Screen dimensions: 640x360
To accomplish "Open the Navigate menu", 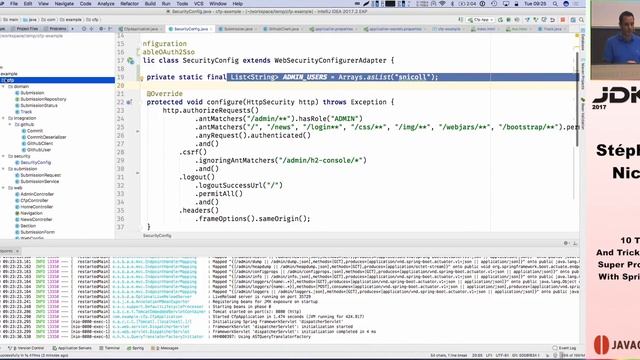I will click(64, 4).
